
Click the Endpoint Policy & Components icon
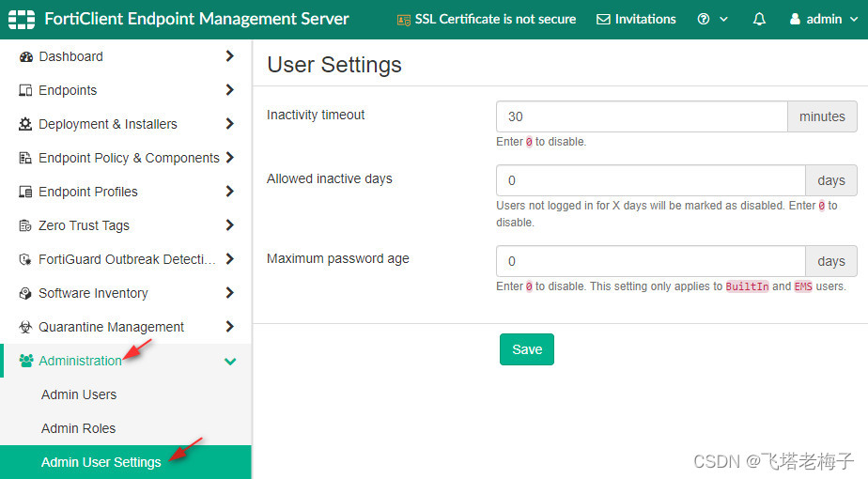pos(25,158)
